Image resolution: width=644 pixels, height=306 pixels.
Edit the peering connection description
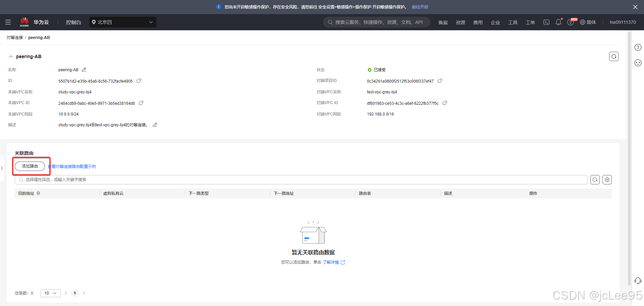pyautogui.click(x=155, y=125)
